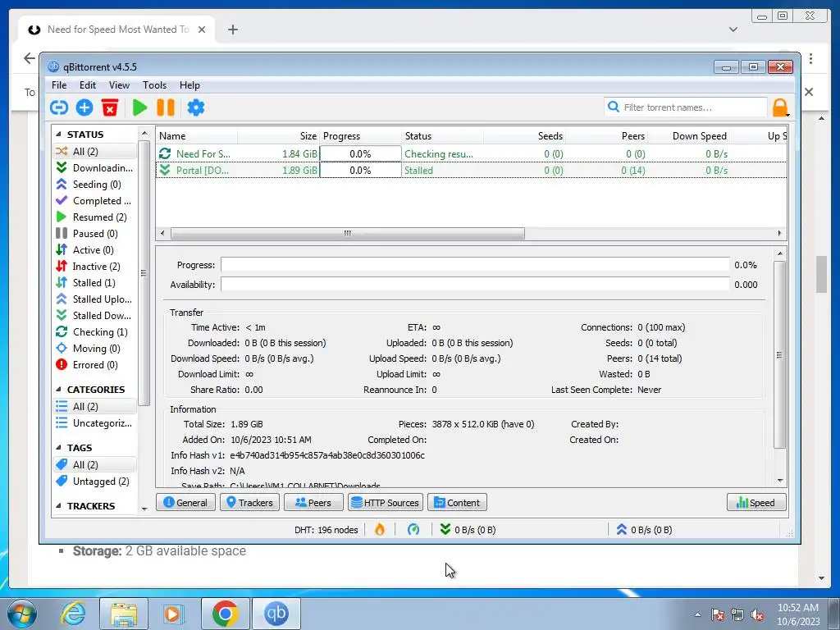Switch to the Peers tab
The height and width of the screenshot is (630, 840).
click(x=313, y=503)
